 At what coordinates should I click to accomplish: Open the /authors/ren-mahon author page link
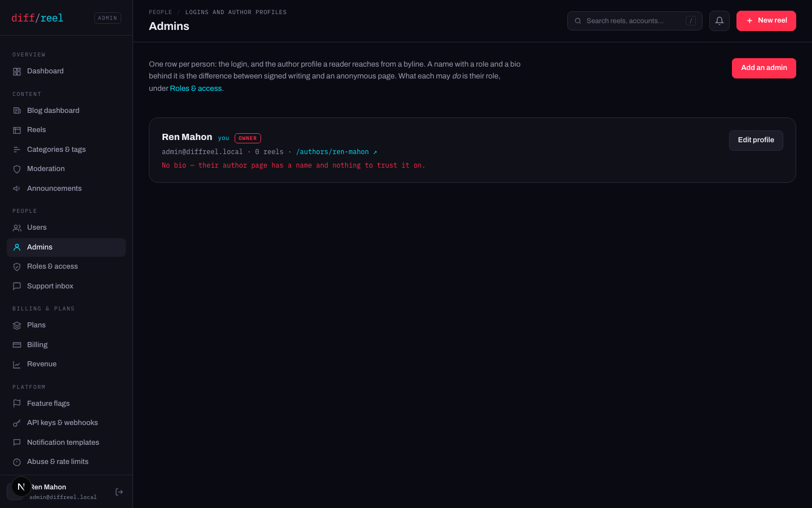[337, 152]
